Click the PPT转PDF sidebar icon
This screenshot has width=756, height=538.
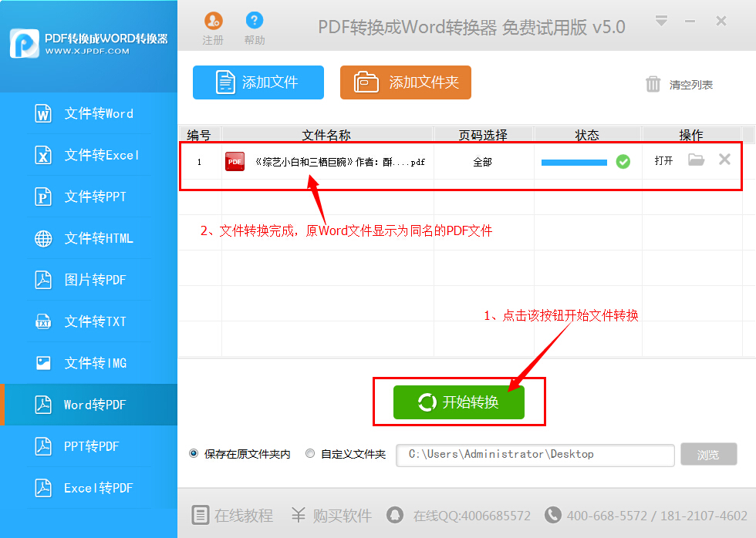point(43,446)
